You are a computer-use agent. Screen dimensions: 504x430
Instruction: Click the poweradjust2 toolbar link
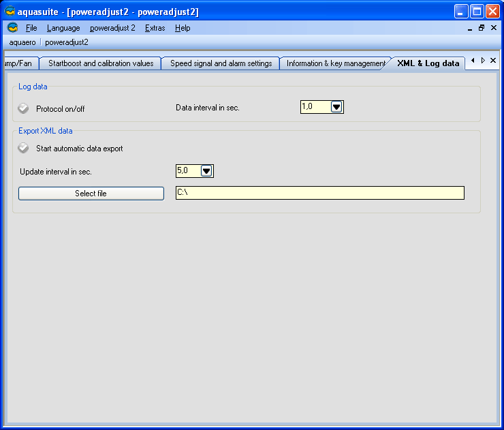[x=67, y=42]
